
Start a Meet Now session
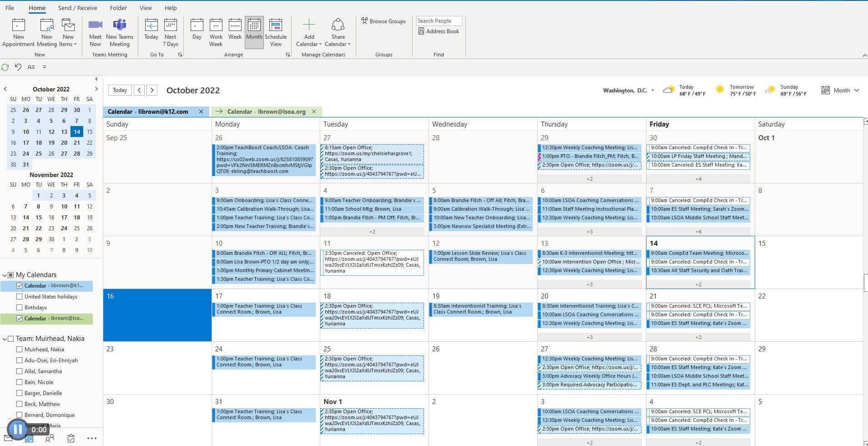(95, 31)
